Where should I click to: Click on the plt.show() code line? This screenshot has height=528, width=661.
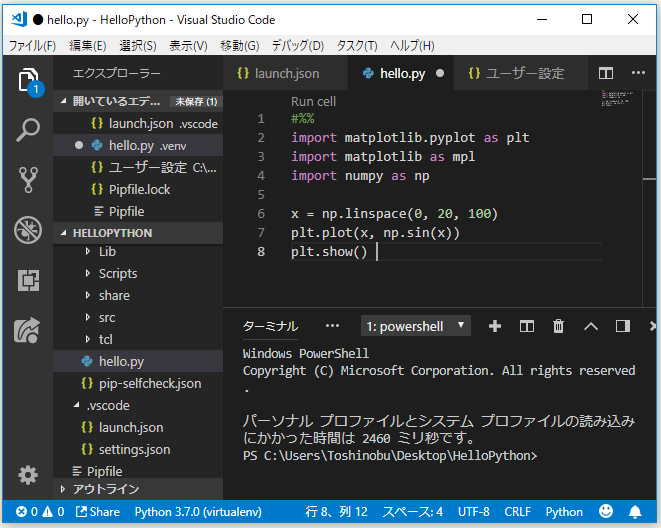(329, 252)
